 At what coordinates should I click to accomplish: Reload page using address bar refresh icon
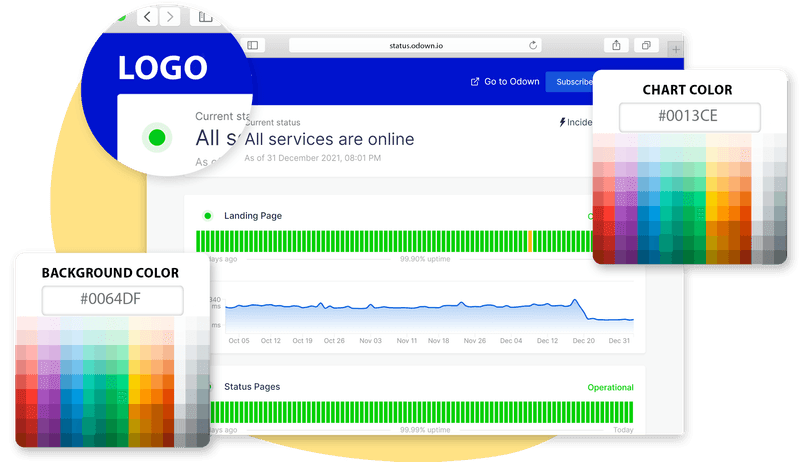pyautogui.click(x=533, y=45)
